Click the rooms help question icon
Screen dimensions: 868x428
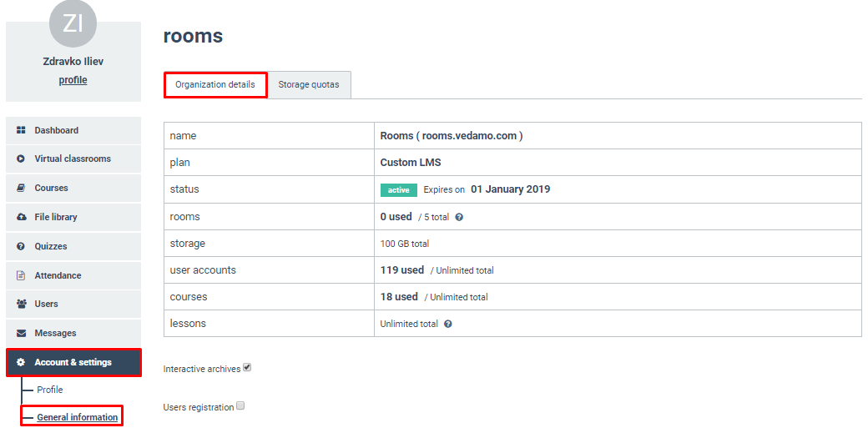459,217
